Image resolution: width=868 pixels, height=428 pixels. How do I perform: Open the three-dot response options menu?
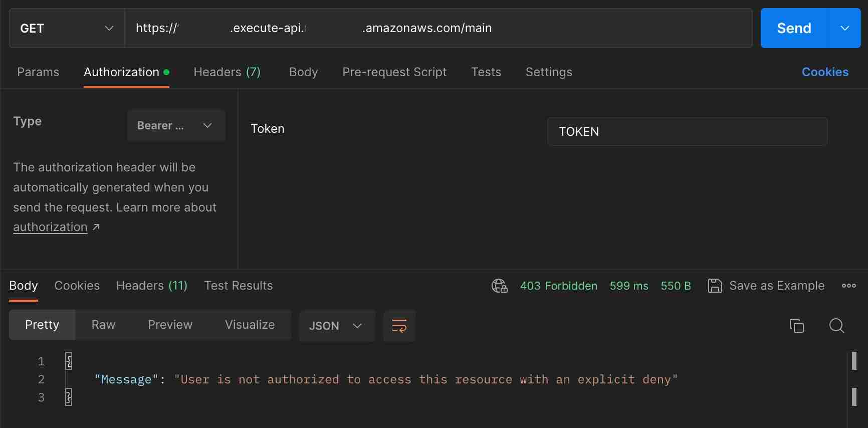848,286
